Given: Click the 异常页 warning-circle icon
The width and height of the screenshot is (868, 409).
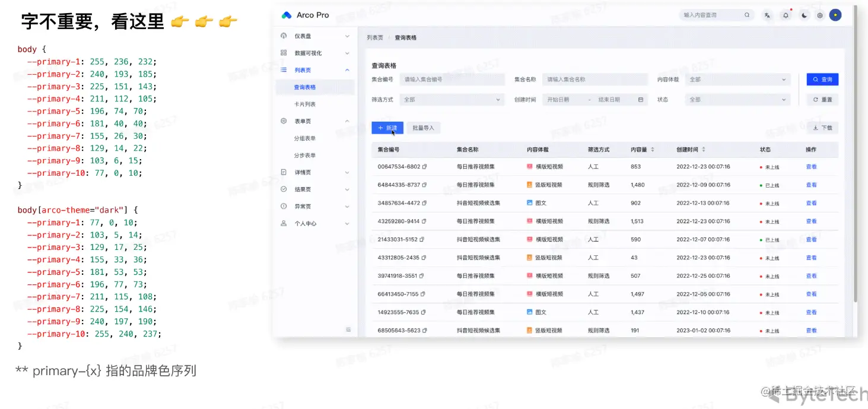Looking at the screenshot, I should click(x=284, y=207).
